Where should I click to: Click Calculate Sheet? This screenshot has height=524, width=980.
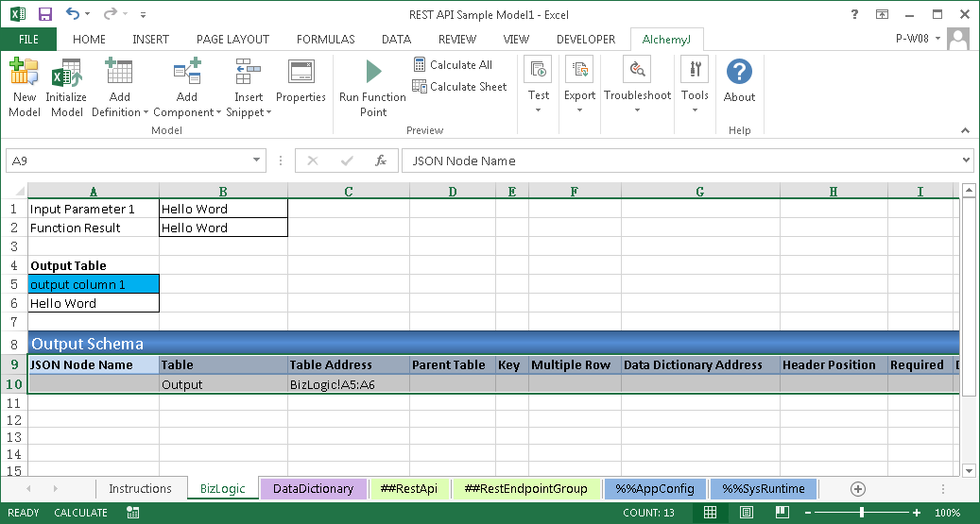[459, 86]
